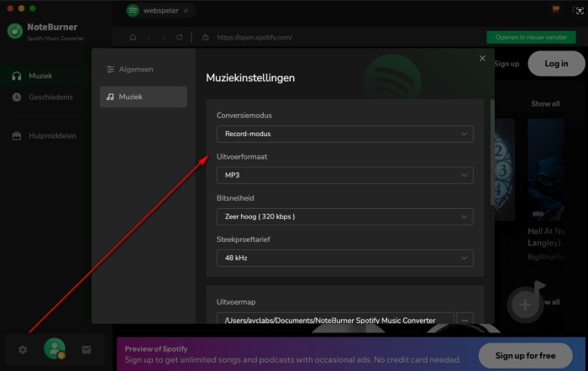The width and height of the screenshot is (588, 371).
Task: Go to the web player home icon
Action: click(133, 38)
